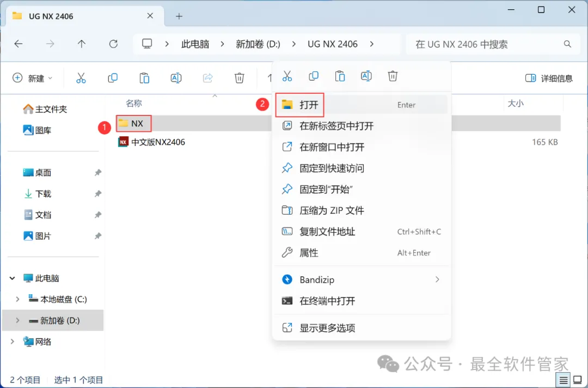Add a new tab with the plus icon
This screenshot has width=588, height=388.
[x=179, y=16]
